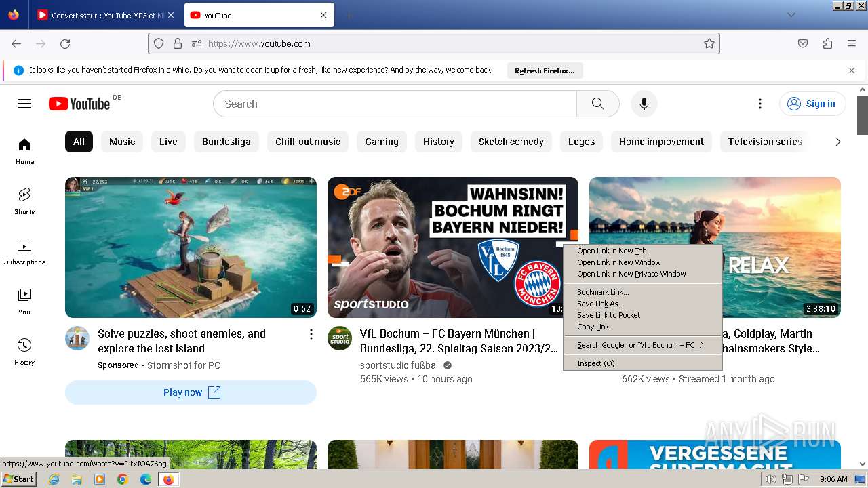The height and width of the screenshot is (488, 868).
Task: Open options for the Stormshot ad
Action: click(x=311, y=334)
